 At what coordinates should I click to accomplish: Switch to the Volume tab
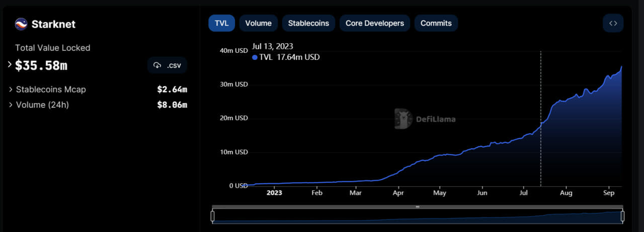[259, 23]
